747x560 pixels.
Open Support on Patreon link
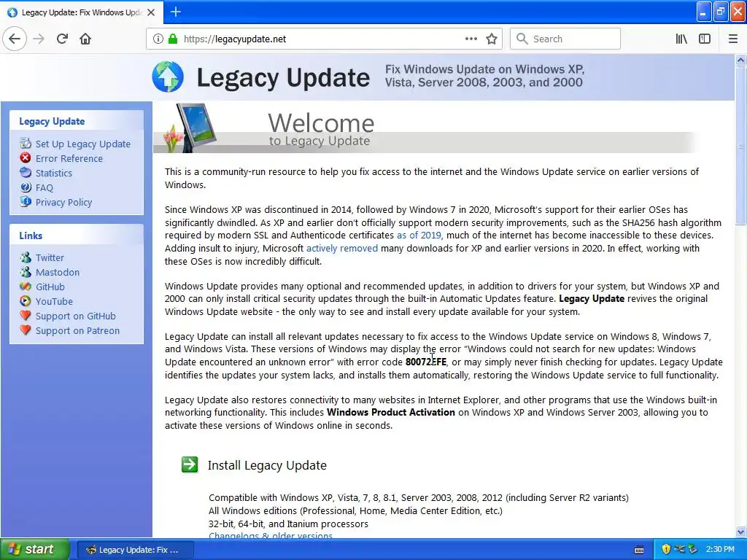click(x=77, y=330)
